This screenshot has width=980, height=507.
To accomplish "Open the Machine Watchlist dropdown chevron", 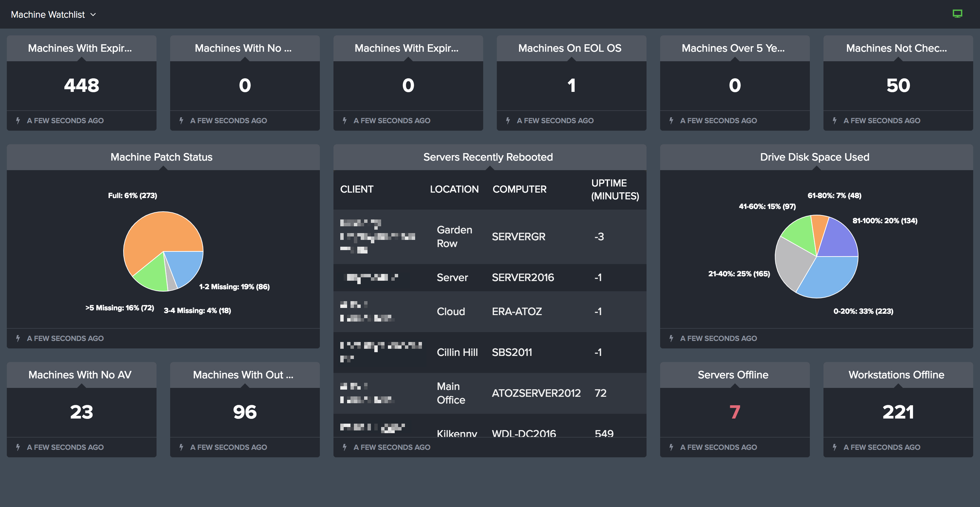I will (93, 15).
